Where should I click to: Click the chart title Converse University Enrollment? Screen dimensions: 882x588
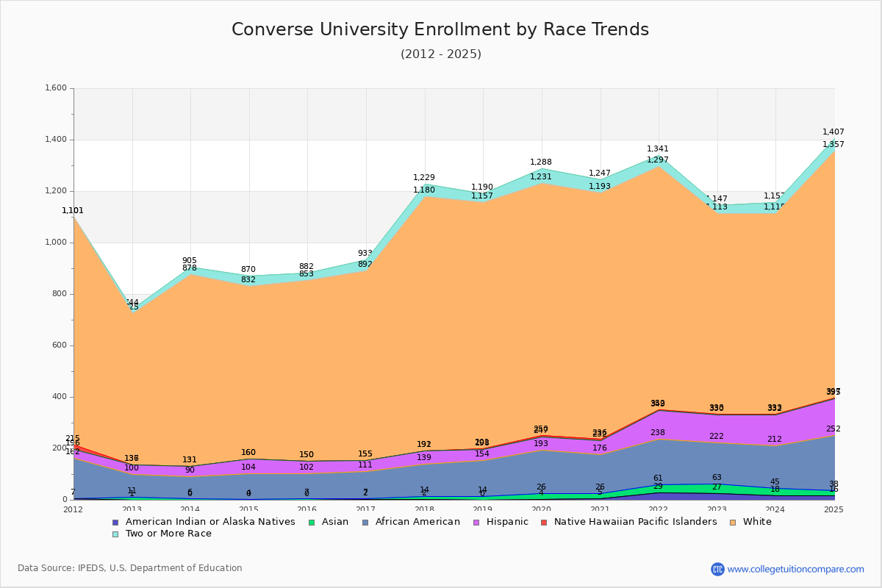coord(440,29)
